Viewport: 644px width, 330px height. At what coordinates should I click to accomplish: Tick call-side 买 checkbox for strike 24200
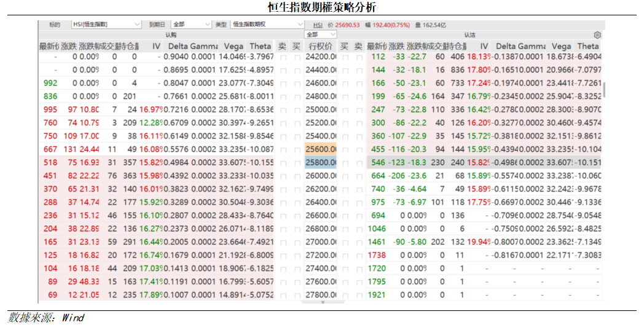297,57
